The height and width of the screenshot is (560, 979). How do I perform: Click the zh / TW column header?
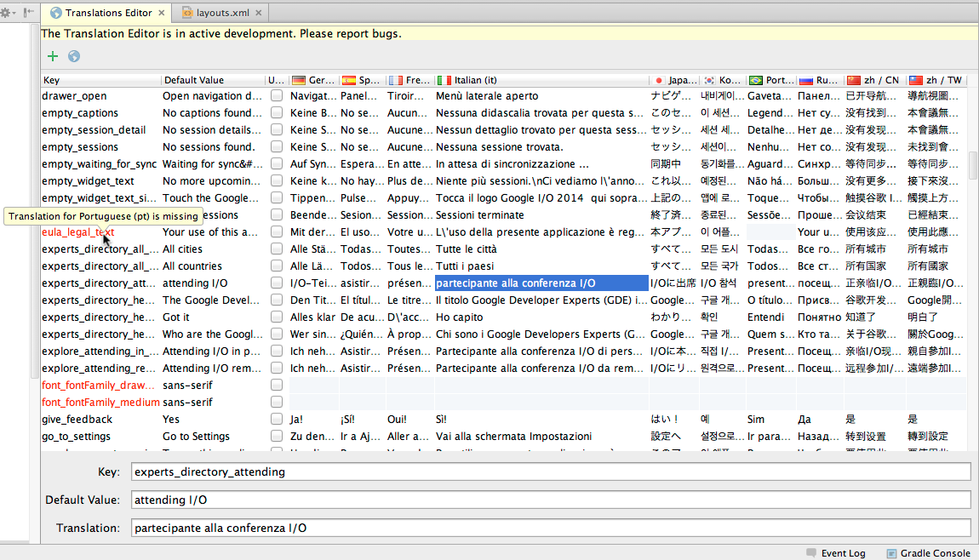pyautogui.click(x=936, y=80)
